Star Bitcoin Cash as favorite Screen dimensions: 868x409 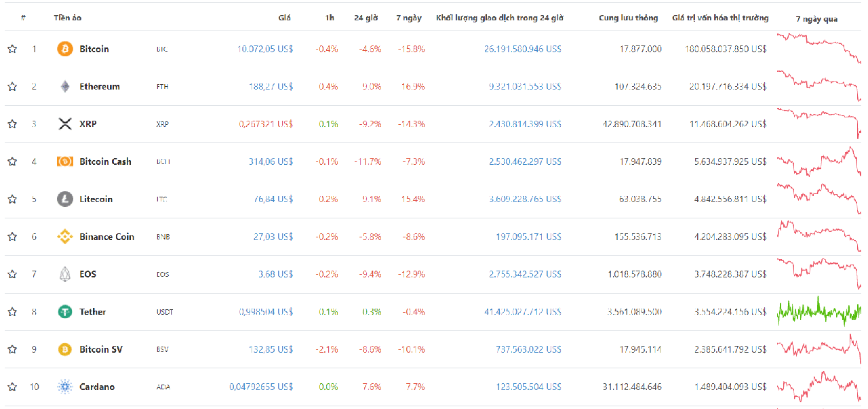pos(12,161)
